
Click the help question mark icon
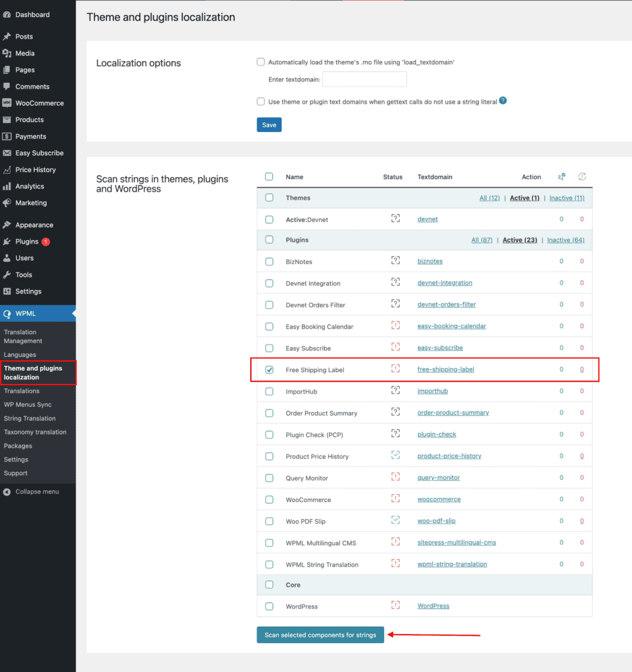tap(503, 101)
